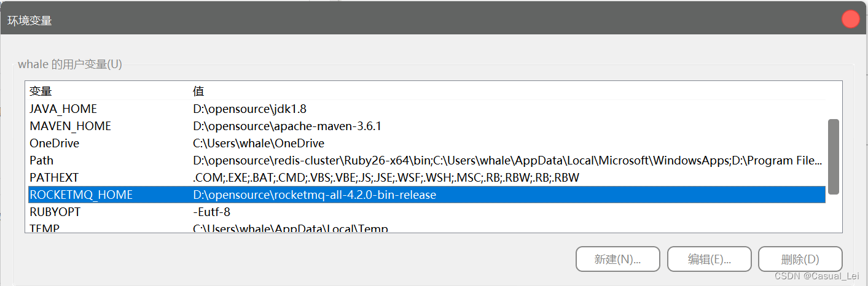868x286 pixels.
Task: Click the 新建(N)... button
Action: [617, 259]
